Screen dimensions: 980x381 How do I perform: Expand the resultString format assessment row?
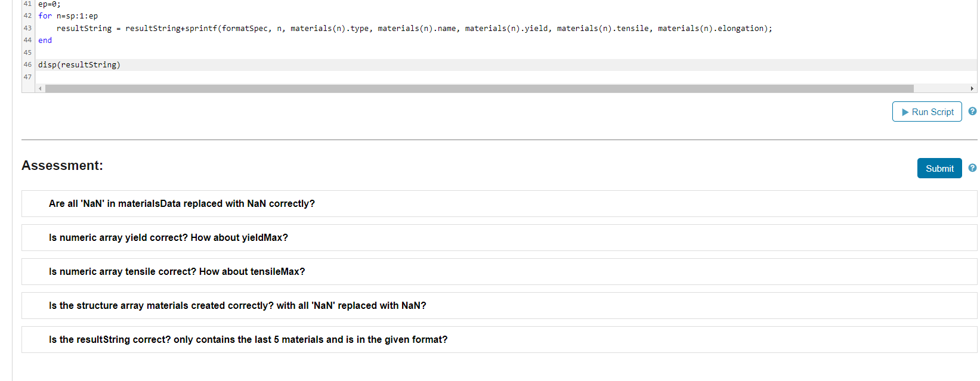coord(499,340)
